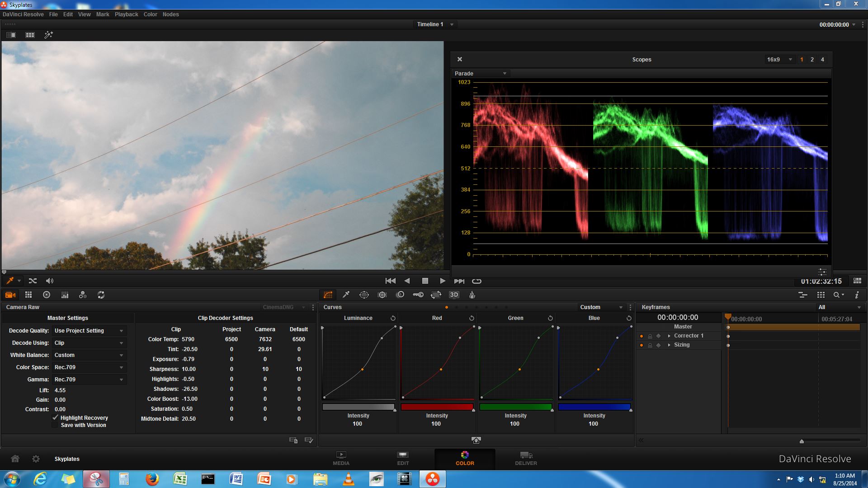Viewport: 868px width, 488px height.
Task: Open the Color Wheels palette
Action: 46,295
